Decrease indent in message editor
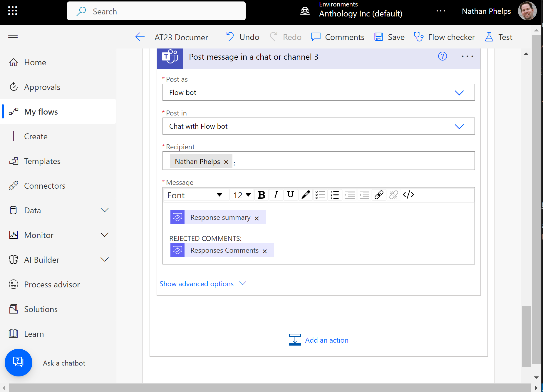 point(364,195)
